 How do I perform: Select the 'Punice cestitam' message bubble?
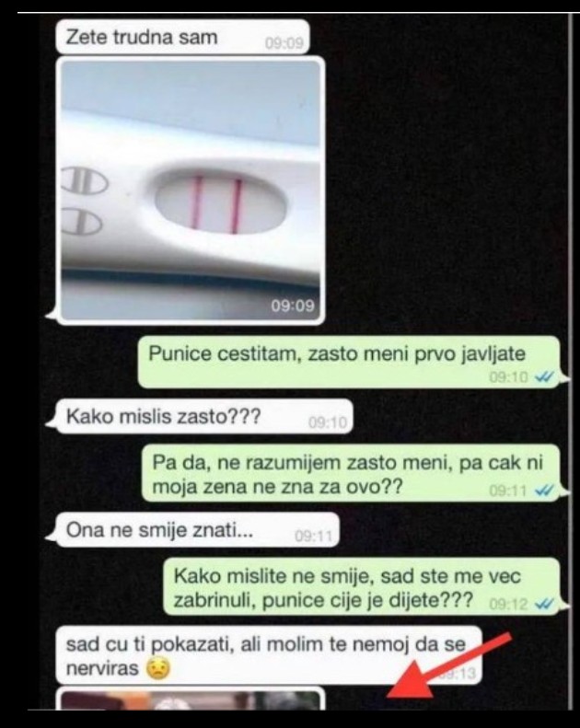[x=349, y=362]
